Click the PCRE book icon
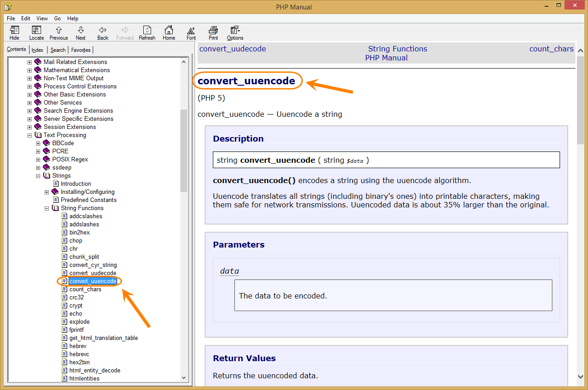Screen dimensions: 588x390 (x=46, y=151)
